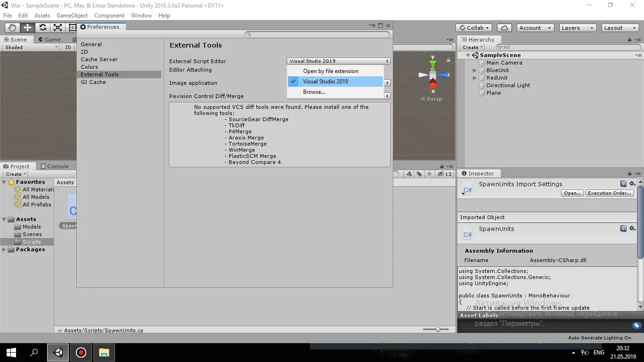The image size is (644, 362).
Task: Switch to the Game tab
Action: 50,40
